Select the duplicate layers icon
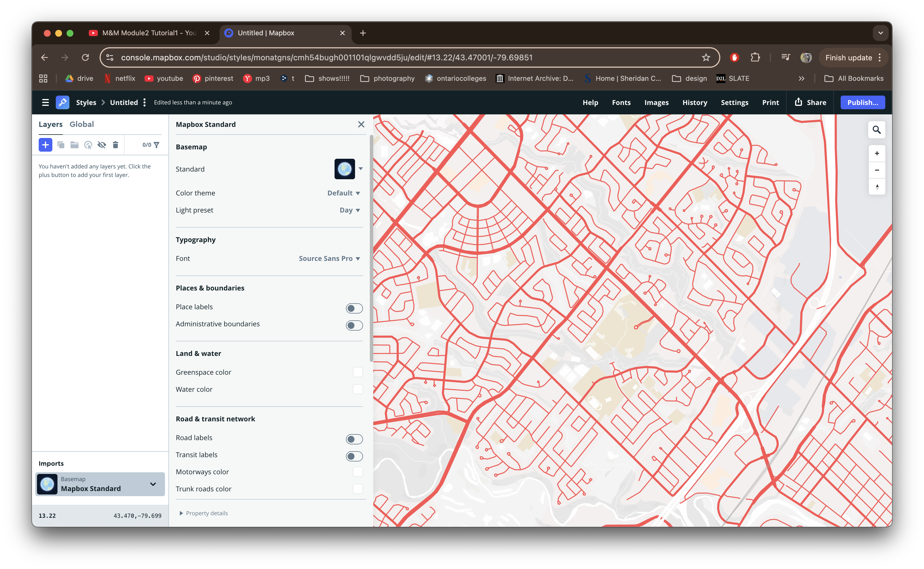This screenshot has height=569, width=924. click(61, 145)
